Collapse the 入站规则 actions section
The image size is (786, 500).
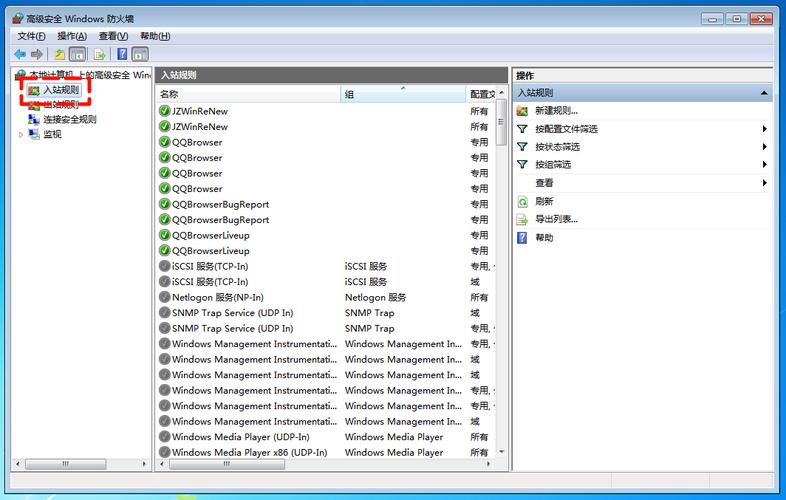point(765,93)
